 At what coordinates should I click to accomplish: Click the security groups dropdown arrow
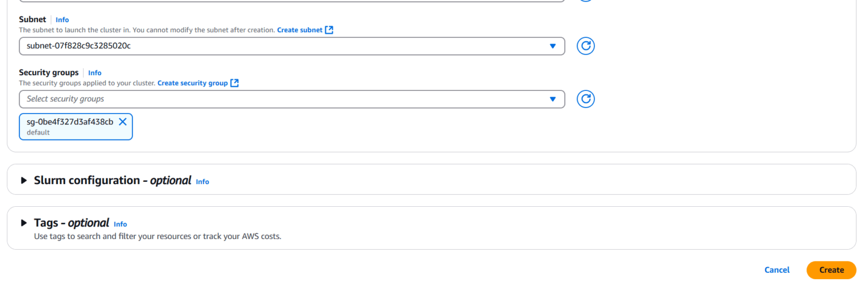tap(553, 99)
